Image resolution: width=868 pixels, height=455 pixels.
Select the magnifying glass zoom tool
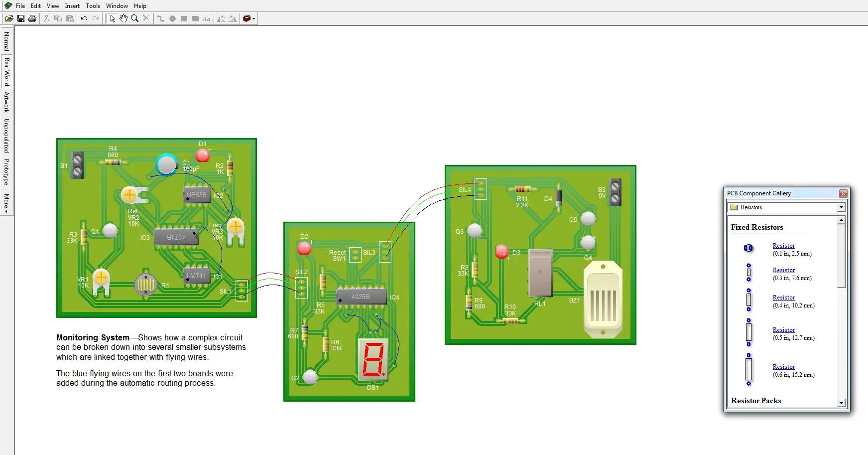(134, 18)
